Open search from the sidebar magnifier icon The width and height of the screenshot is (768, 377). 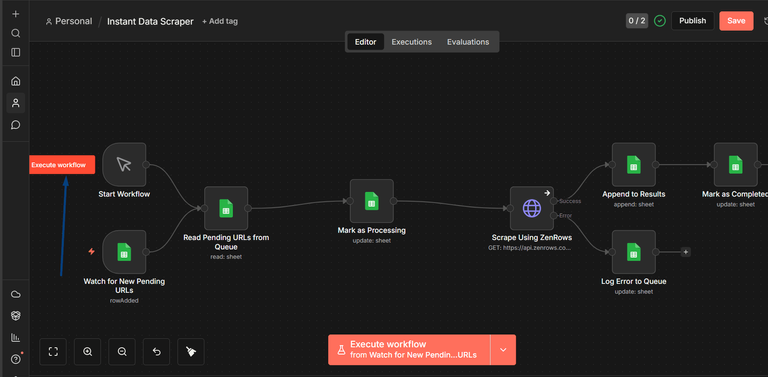[16, 33]
